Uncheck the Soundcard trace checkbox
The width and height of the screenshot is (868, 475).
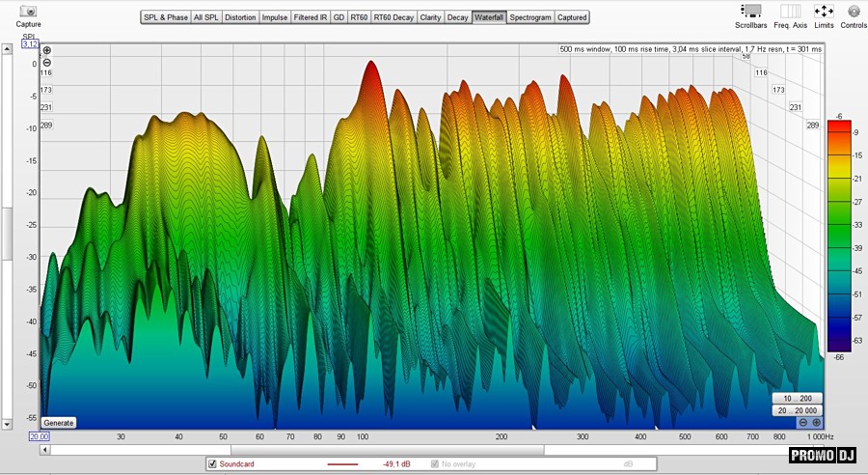[x=212, y=464]
